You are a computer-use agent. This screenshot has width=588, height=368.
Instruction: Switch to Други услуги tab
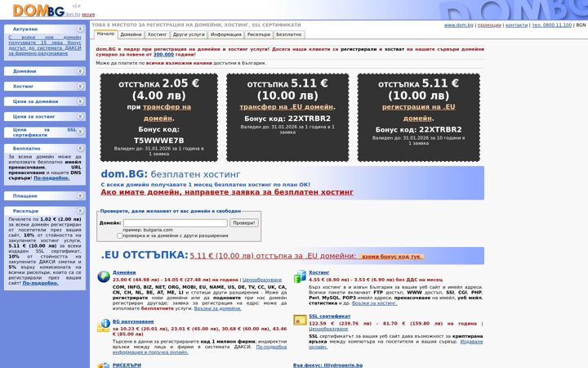(189, 34)
